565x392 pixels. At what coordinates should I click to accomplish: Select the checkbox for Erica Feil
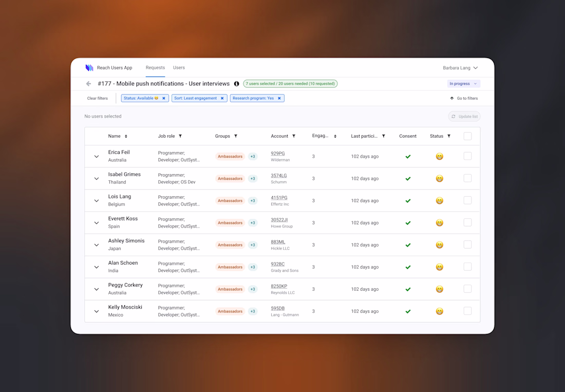467,156
